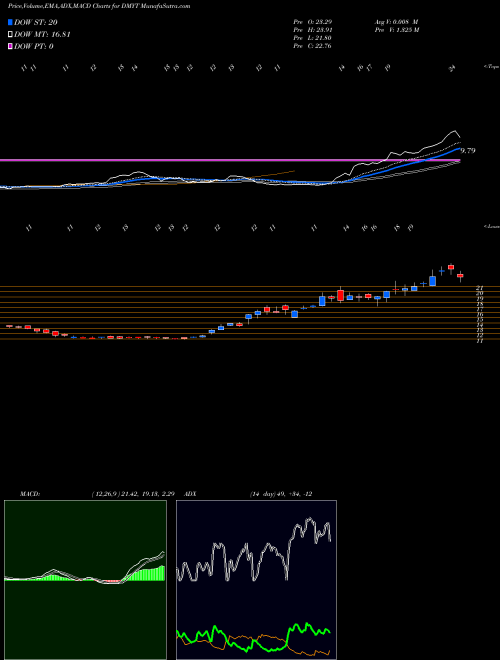The width and height of the screenshot is (500, 660).
Task: Select the Pre O: 23.29 value
Action: 312,22
